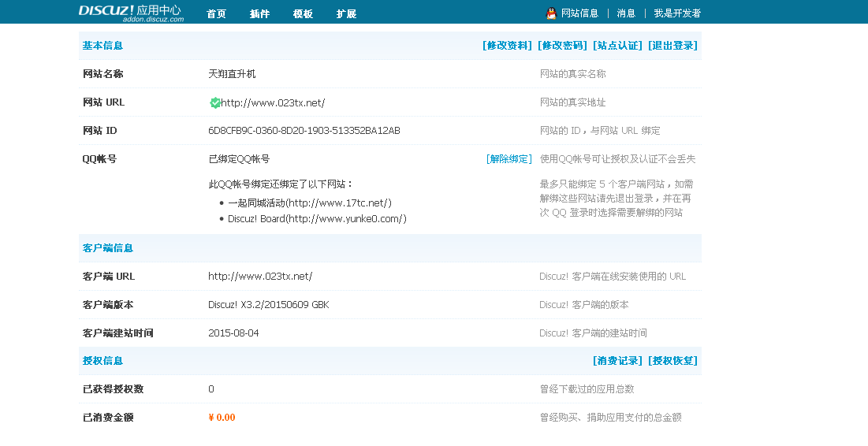Screen dimensions: 868x446
Task: Click the 基本信息 section heading
Action: [x=103, y=46]
